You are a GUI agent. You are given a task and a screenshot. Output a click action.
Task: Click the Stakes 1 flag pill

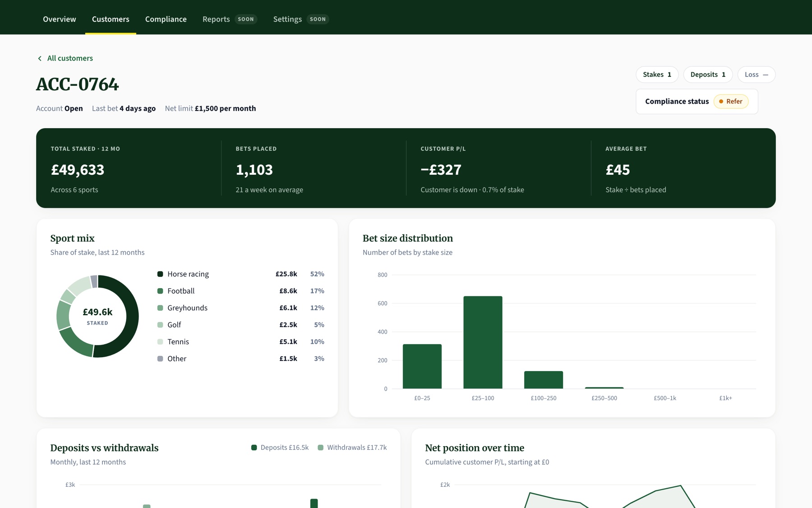(657, 75)
